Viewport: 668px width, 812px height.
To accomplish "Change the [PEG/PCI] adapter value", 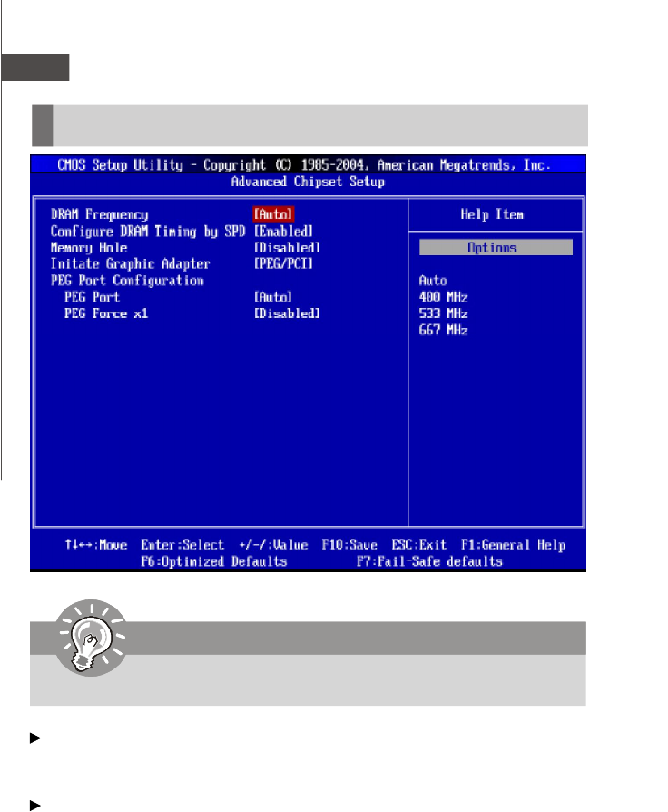I will click(283, 264).
